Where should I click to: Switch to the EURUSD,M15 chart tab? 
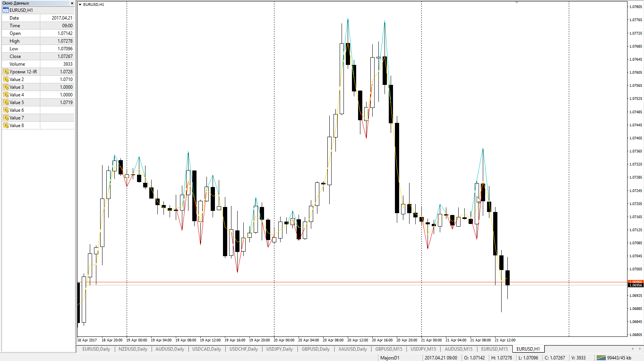point(494,349)
